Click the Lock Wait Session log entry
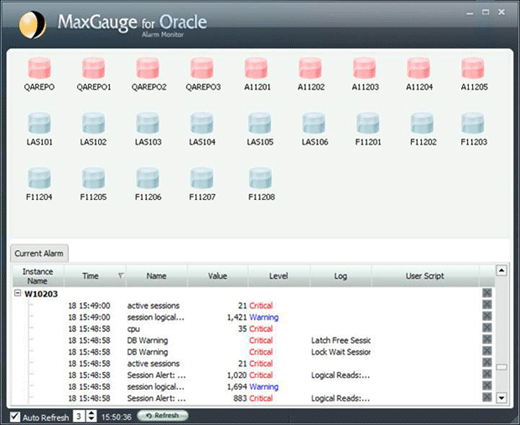 click(x=341, y=352)
